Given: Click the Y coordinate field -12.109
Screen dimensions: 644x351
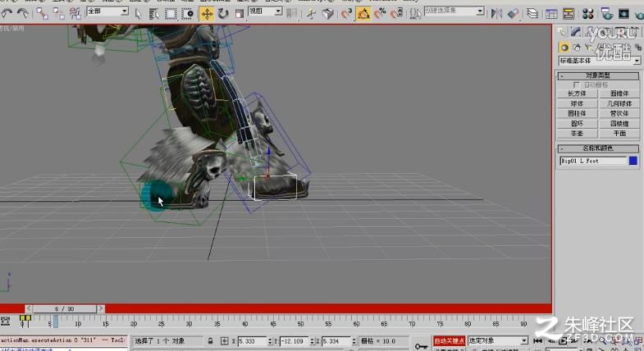Looking at the screenshot, I should tap(294, 341).
